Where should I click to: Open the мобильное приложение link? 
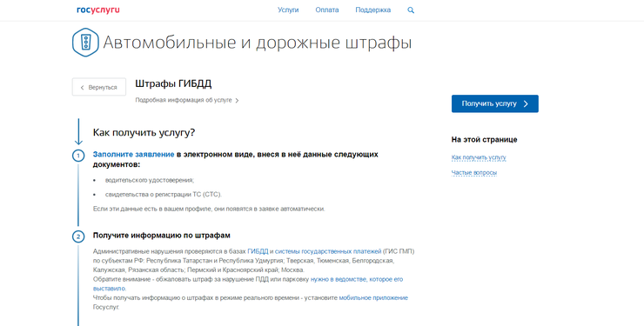373,298
